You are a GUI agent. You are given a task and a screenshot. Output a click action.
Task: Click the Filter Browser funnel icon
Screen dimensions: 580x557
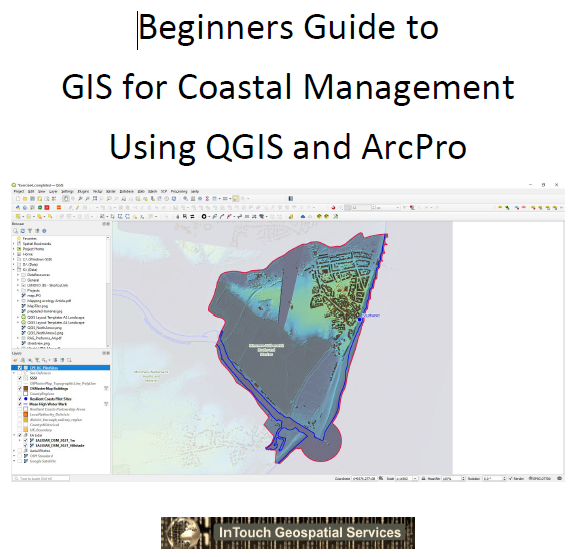pos(30,231)
